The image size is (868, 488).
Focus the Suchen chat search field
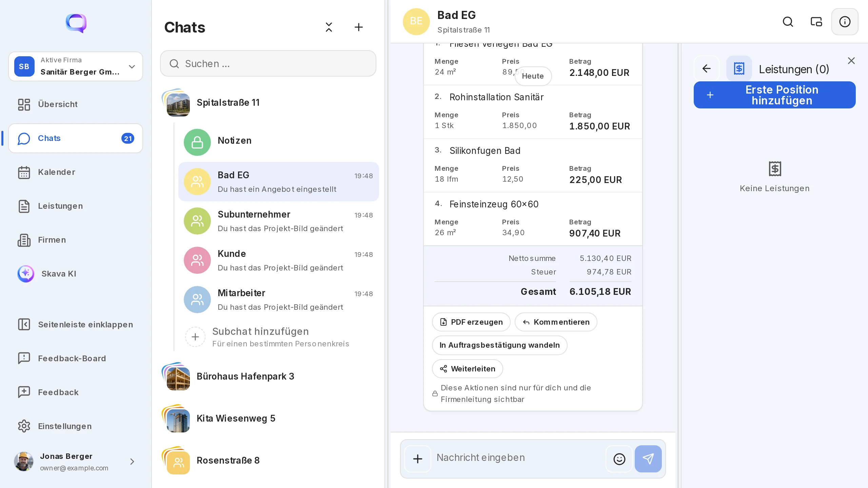268,63
